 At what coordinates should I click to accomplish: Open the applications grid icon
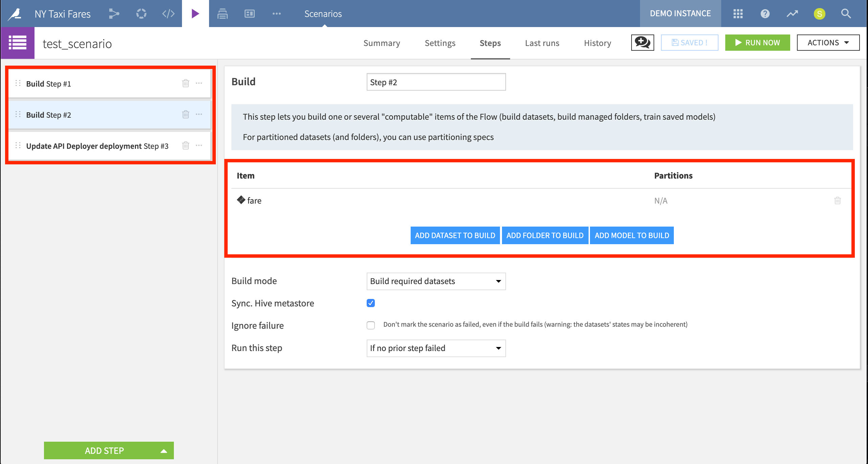pyautogui.click(x=738, y=14)
